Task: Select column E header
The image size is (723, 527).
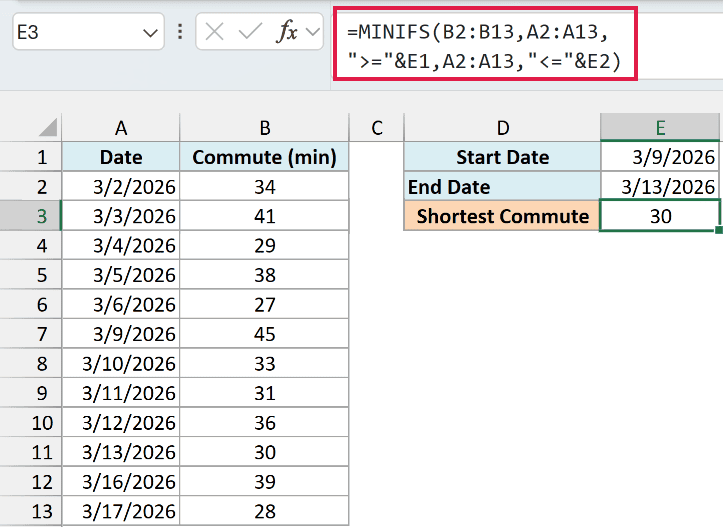Action: pos(660,128)
